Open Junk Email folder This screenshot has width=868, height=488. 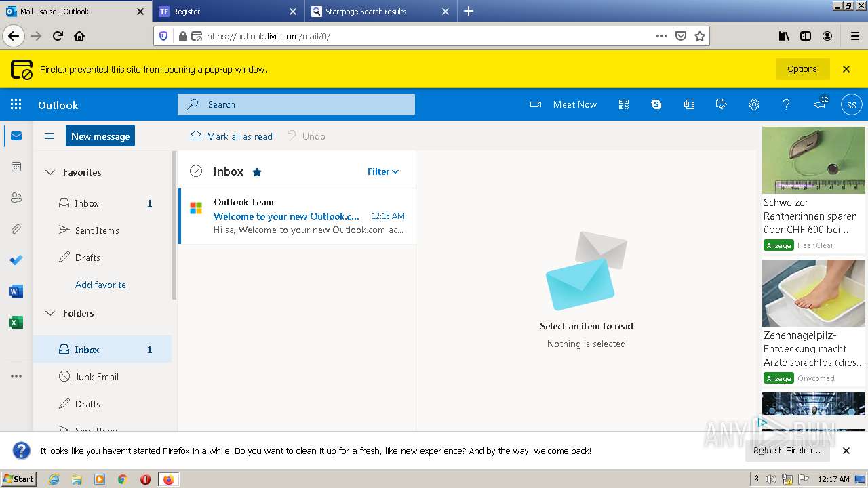point(102,377)
